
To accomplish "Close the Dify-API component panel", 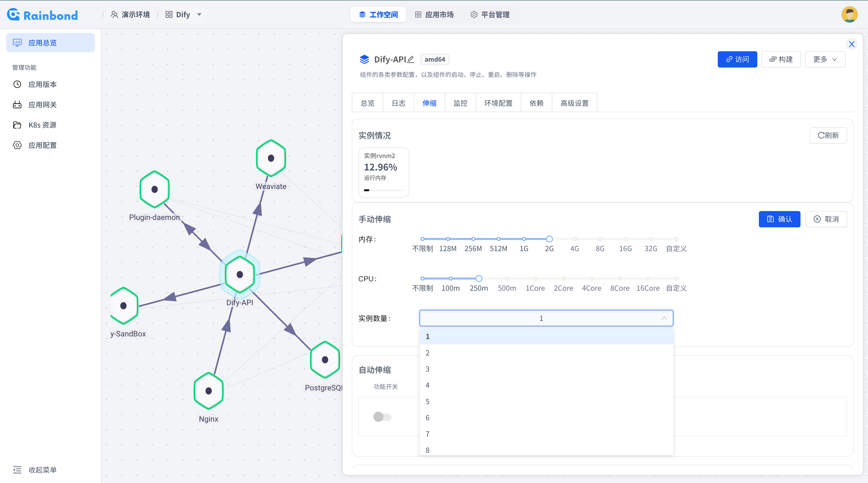I will click(x=852, y=44).
